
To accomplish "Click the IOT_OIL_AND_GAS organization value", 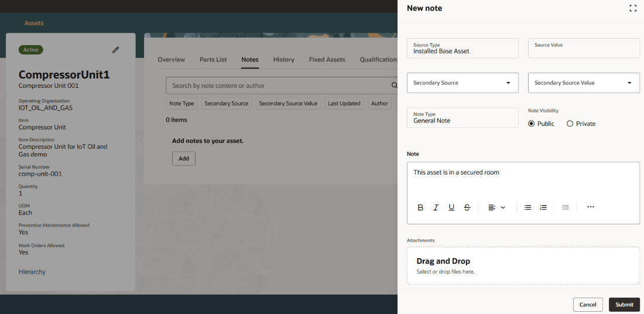I will coord(46,108).
